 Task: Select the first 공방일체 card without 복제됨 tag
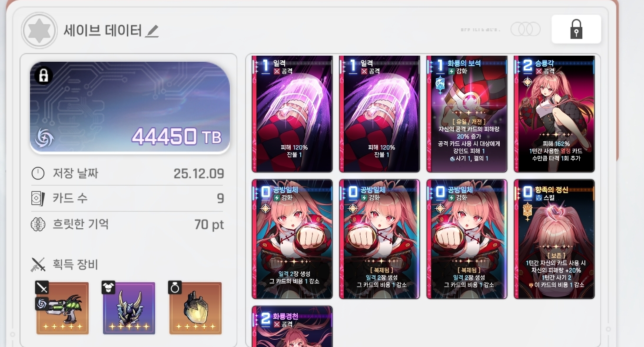(x=292, y=239)
